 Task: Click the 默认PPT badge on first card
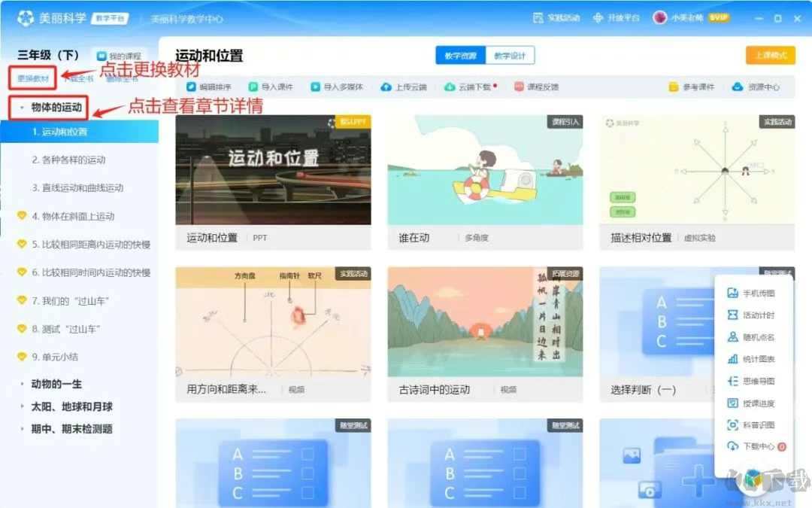353,122
